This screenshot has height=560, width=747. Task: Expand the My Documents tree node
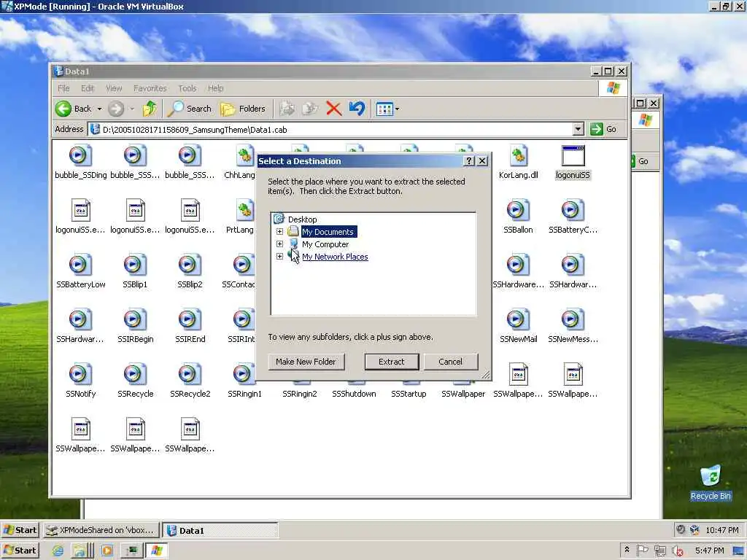click(279, 232)
